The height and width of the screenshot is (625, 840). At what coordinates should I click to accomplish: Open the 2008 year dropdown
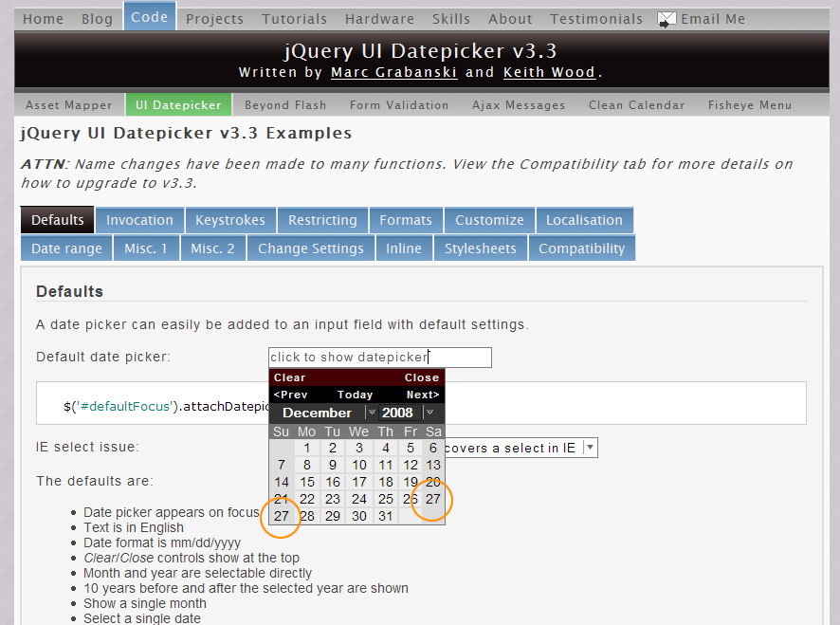coord(429,413)
